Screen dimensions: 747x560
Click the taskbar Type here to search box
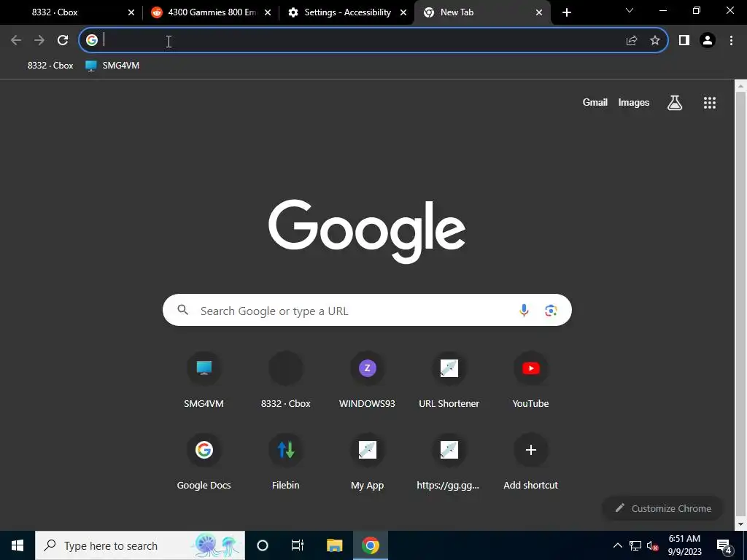tap(140, 545)
